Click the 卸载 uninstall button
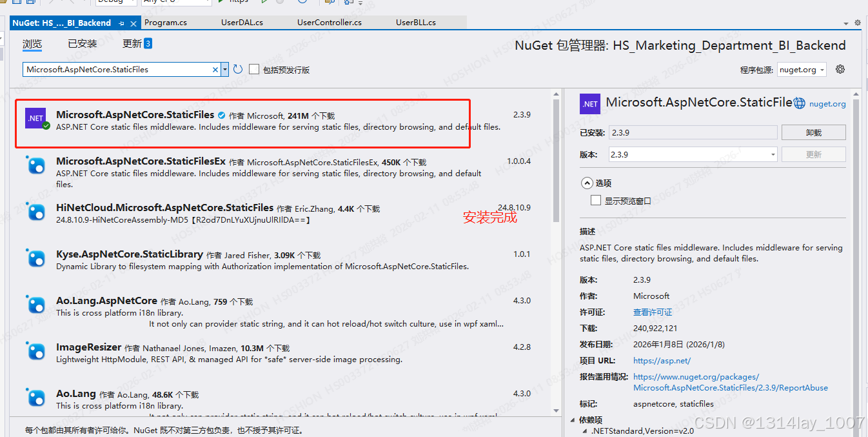This screenshot has height=437, width=868. coord(813,132)
